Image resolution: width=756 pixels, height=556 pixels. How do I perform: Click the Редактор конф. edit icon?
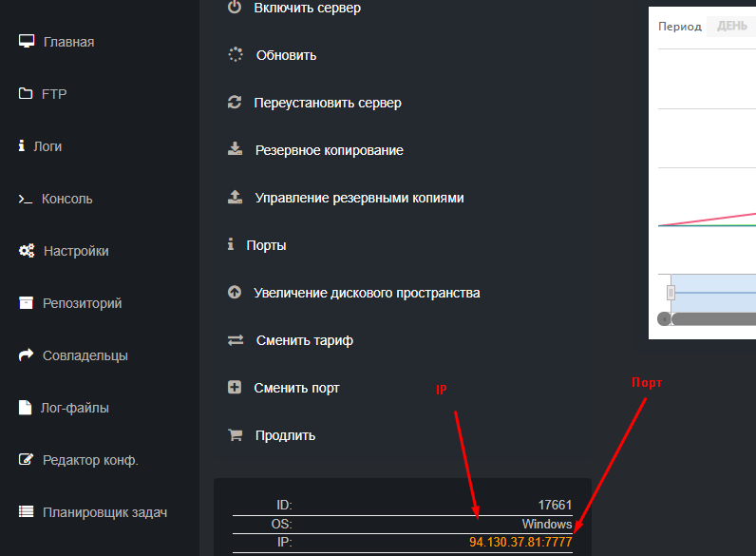click(x=27, y=460)
